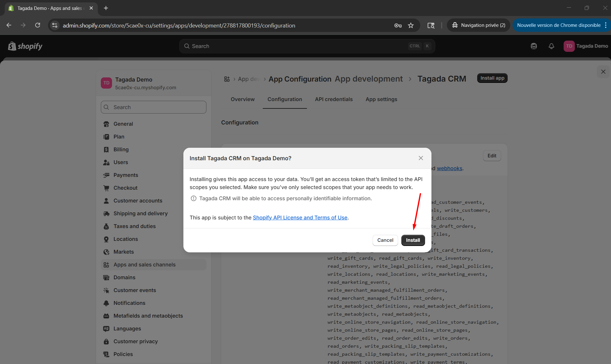Switch to the Overview tab
The image size is (611, 364).
(x=243, y=99)
